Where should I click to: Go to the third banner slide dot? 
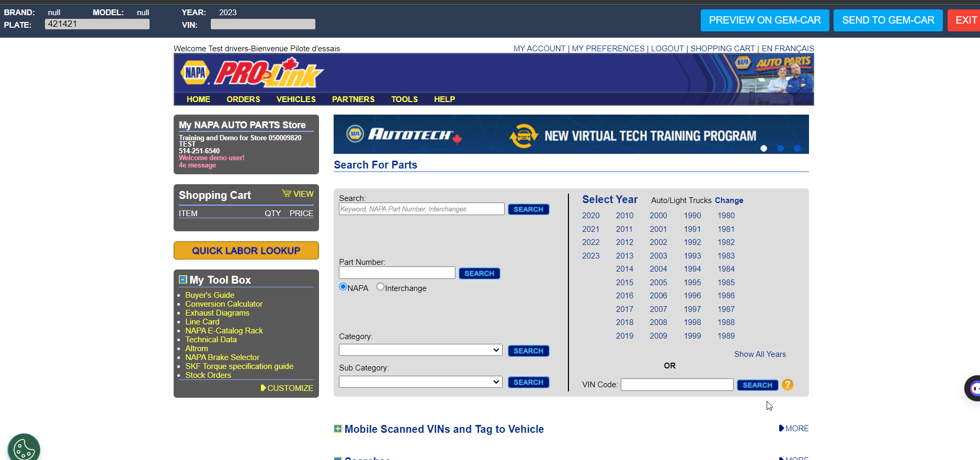[797, 149]
